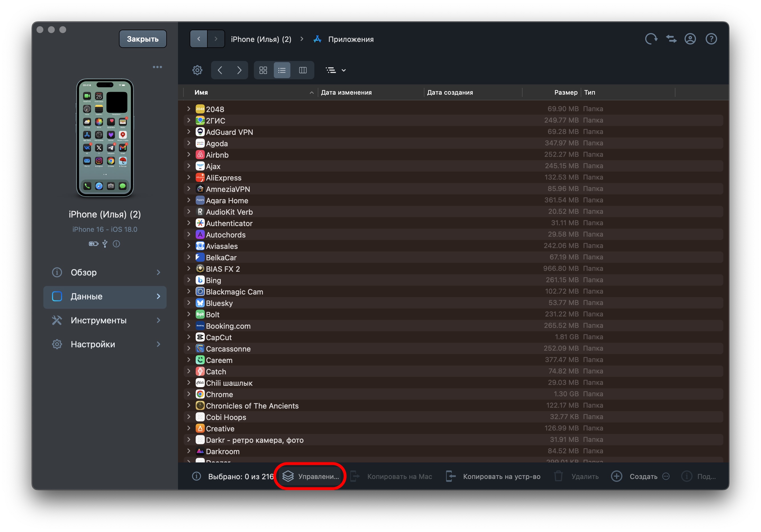Open the Обзор sidebar section
Screen dimensions: 761x532
coord(105,273)
